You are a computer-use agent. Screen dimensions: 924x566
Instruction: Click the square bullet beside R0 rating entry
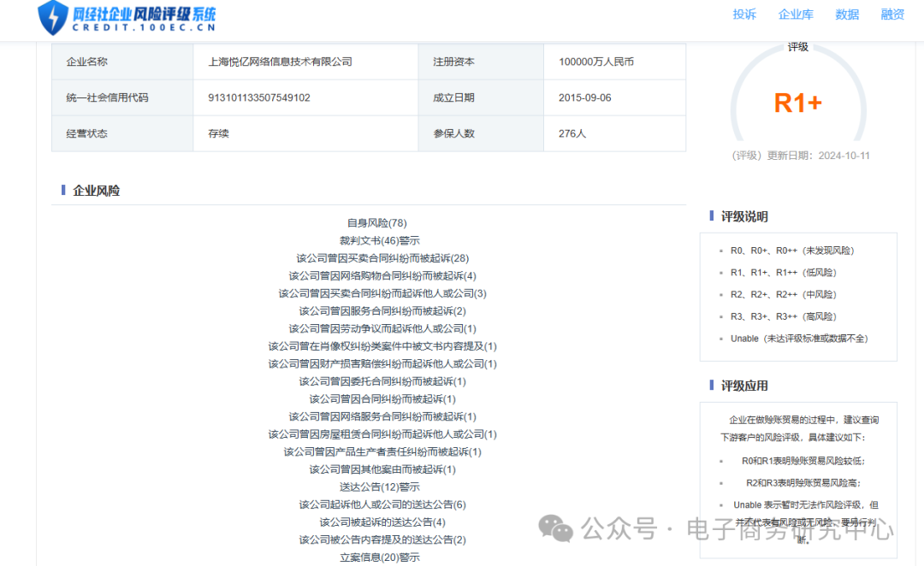point(719,251)
